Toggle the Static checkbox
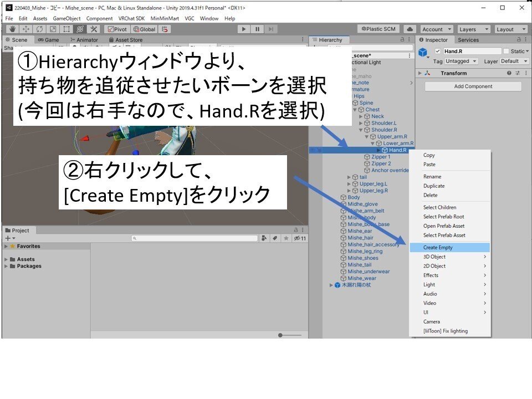 pyautogui.click(x=506, y=51)
